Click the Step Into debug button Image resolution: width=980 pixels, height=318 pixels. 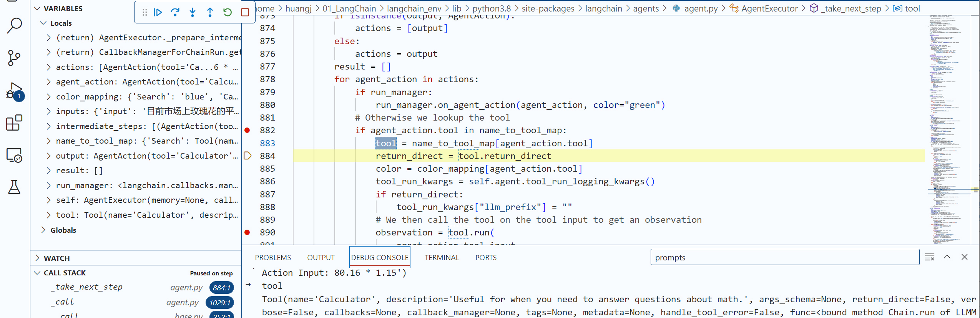point(193,12)
